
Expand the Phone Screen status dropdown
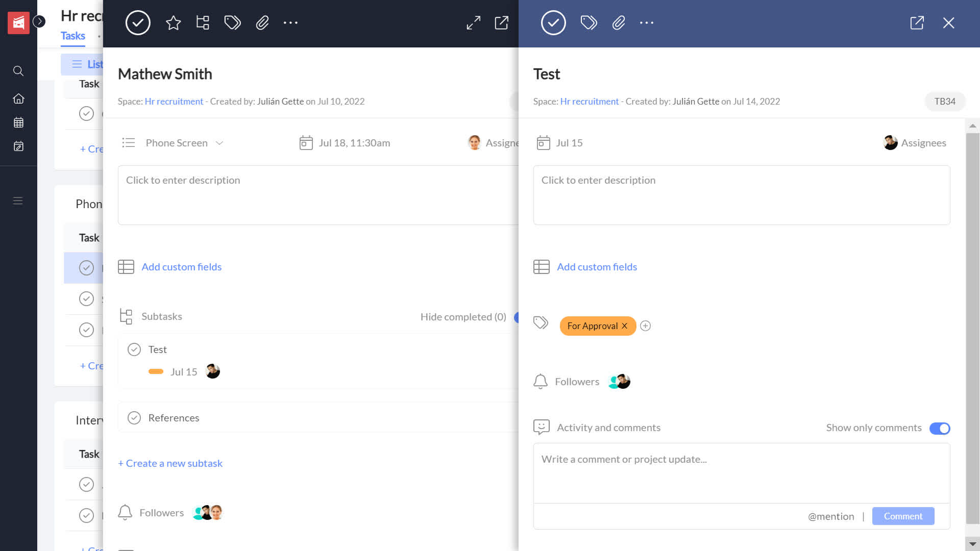[219, 142]
